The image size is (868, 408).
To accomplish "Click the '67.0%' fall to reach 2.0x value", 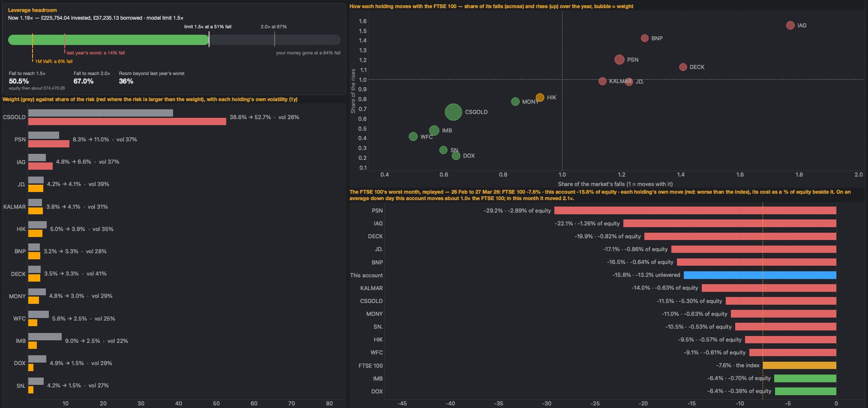I will [84, 81].
